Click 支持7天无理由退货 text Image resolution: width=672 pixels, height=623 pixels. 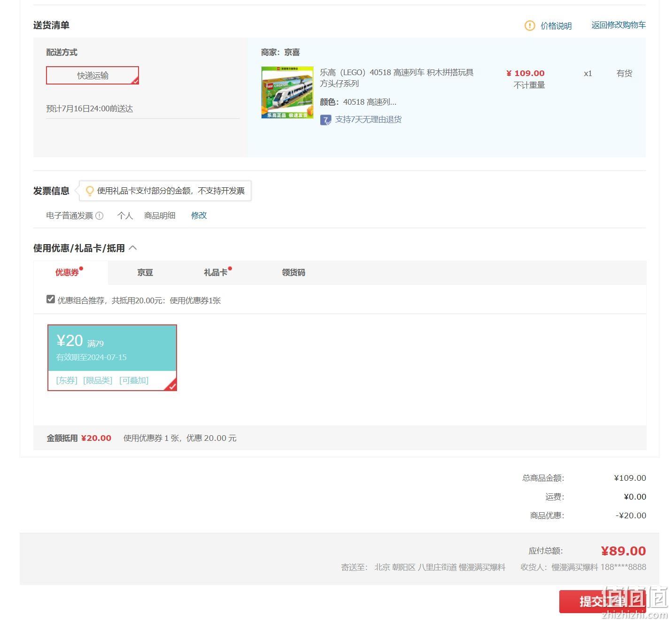point(368,120)
